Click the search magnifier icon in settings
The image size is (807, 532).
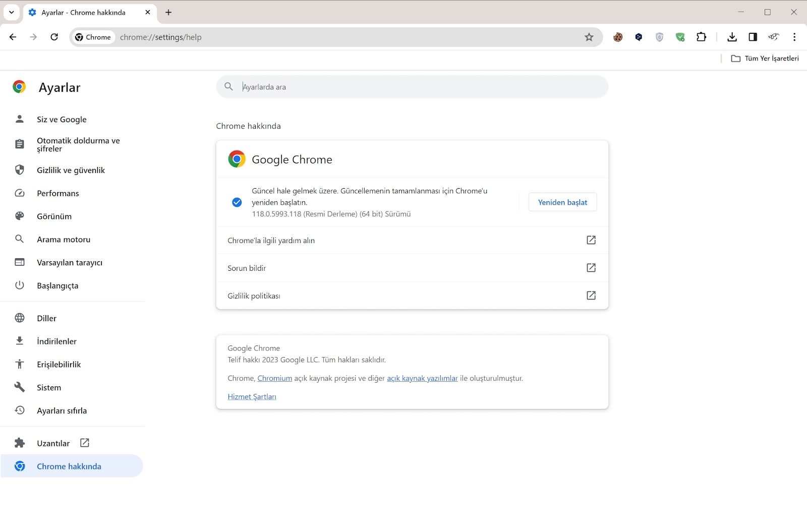(x=228, y=87)
